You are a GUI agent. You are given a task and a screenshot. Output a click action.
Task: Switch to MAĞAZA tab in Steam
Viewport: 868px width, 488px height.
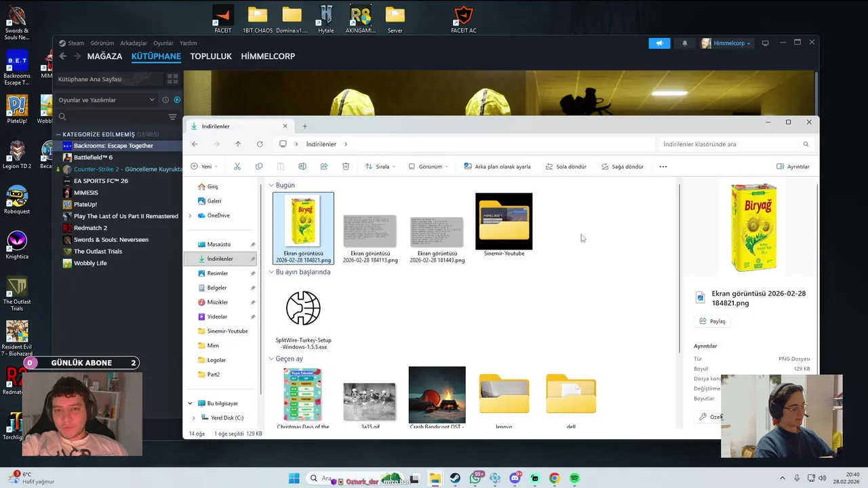pyautogui.click(x=104, y=56)
